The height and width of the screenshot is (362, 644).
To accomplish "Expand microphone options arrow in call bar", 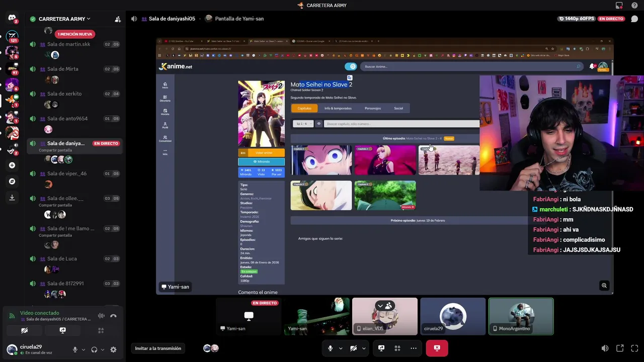I will [x=341, y=348].
